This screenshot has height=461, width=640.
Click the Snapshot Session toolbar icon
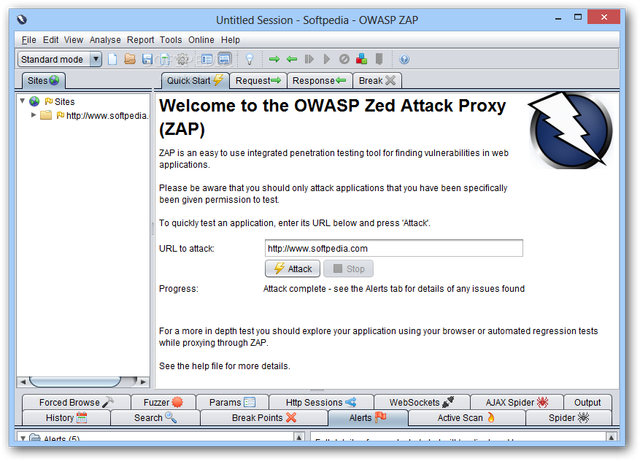pos(164,60)
